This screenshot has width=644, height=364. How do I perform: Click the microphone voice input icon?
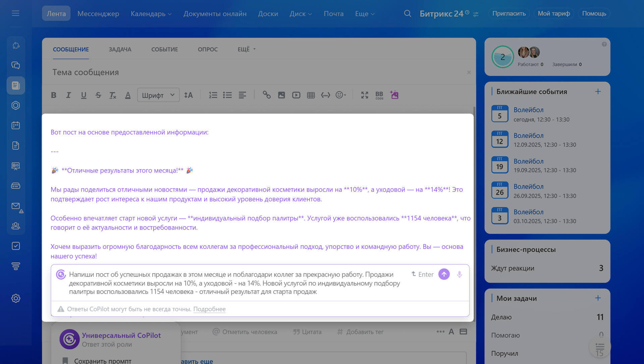tap(460, 274)
